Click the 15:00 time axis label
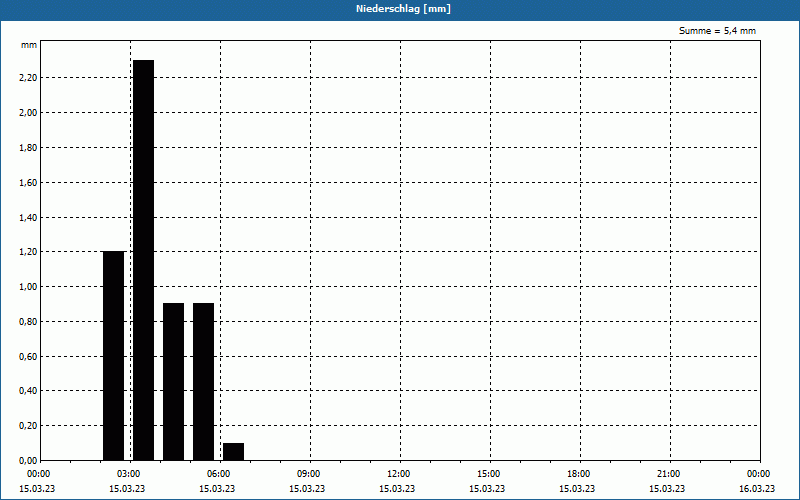 [x=488, y=474]
